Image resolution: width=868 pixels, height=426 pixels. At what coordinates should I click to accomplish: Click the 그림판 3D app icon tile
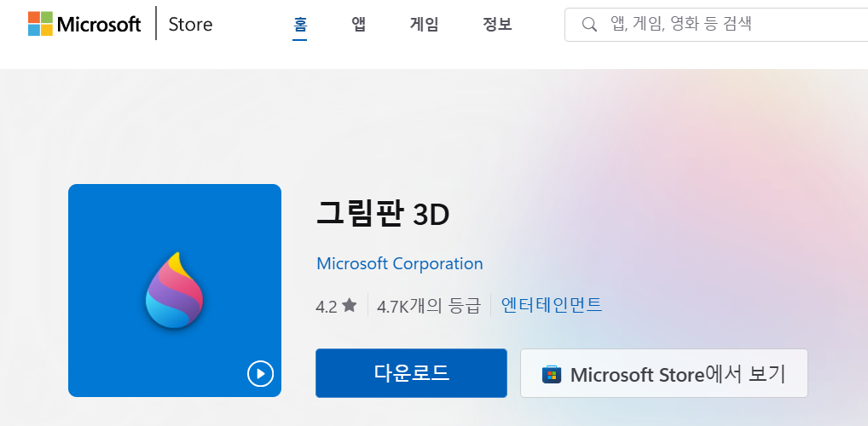175,291
